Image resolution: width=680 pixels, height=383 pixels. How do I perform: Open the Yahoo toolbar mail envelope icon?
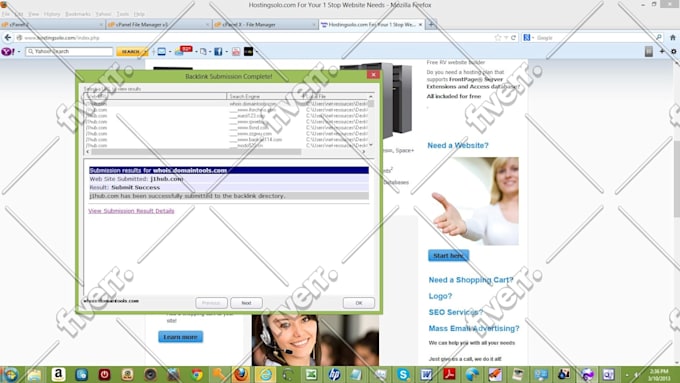pos(161,52)
